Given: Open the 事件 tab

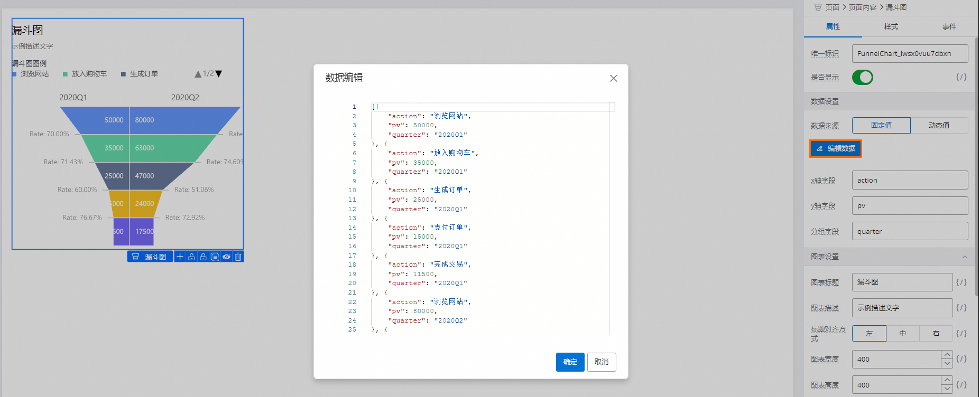Looking at the screenshot, I should (949, 26).
